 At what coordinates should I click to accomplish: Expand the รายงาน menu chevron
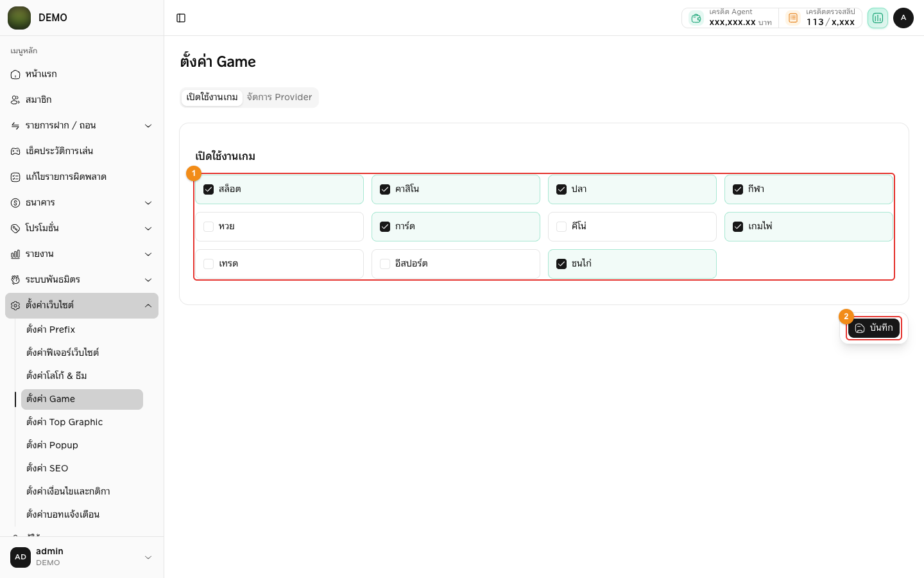pos(148,254)
